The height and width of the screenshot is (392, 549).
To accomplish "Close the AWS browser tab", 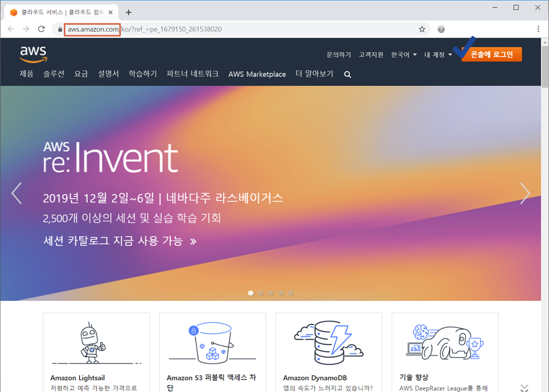I will 111,12.
